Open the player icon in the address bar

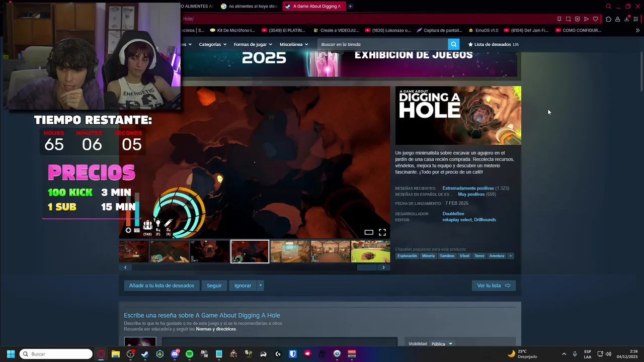(586, 19)
